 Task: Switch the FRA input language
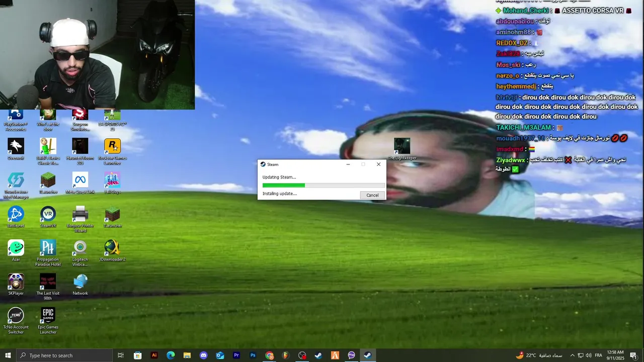(599, 355)
